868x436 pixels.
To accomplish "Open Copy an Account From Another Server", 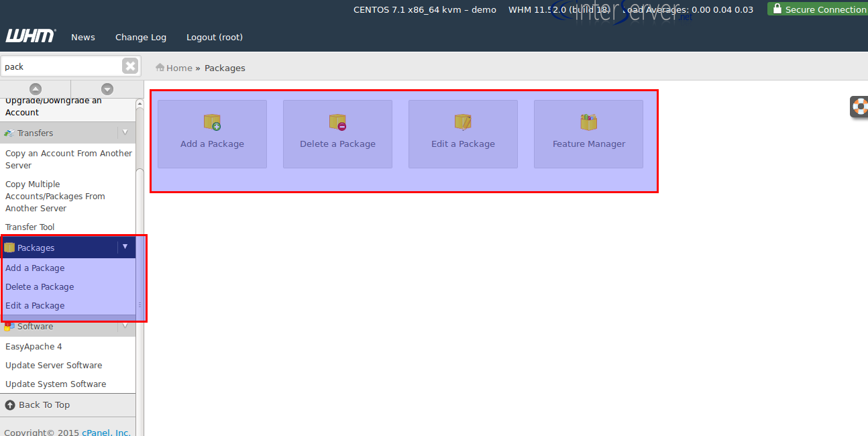I will (x=68, y=159).
